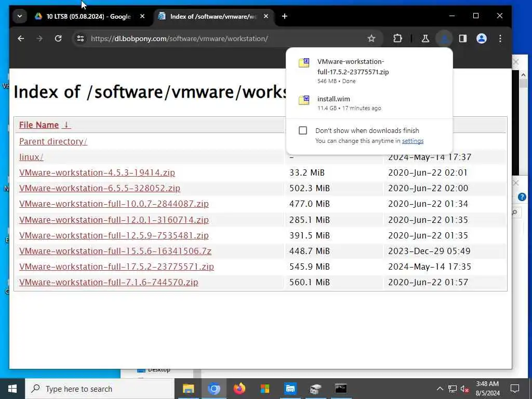The image size is (532, 399).
Task: Download VMware-workstation-6.5.5-328052.zip
Action: pyautogui.click(x=100, y=188)
